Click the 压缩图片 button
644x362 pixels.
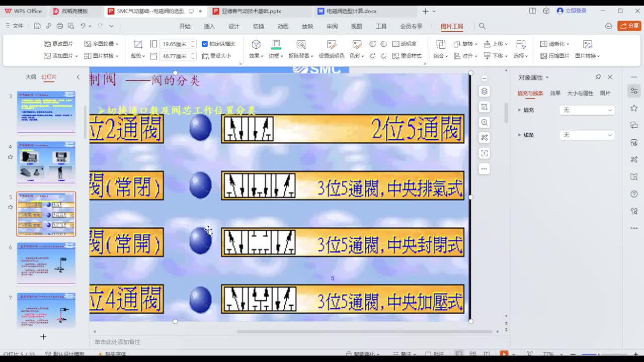point(555,56)
